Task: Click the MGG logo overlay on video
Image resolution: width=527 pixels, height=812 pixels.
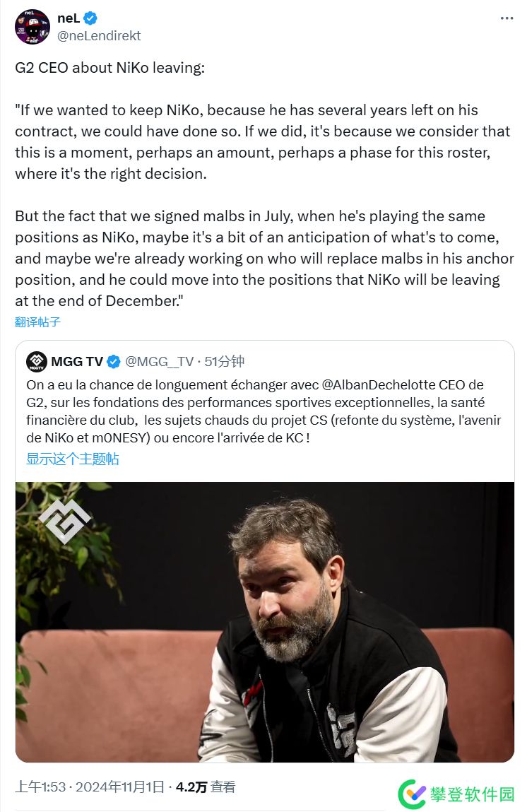Action: [x=64, y=520]
